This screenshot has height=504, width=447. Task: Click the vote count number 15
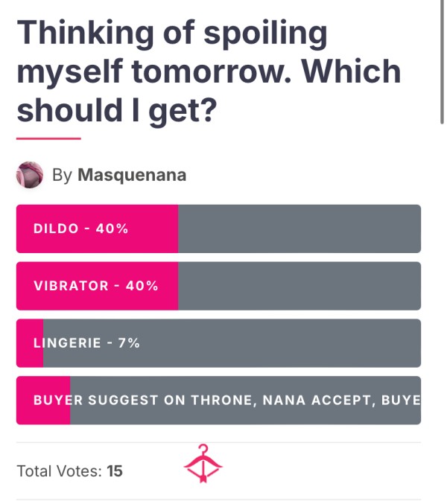(115, 471)
